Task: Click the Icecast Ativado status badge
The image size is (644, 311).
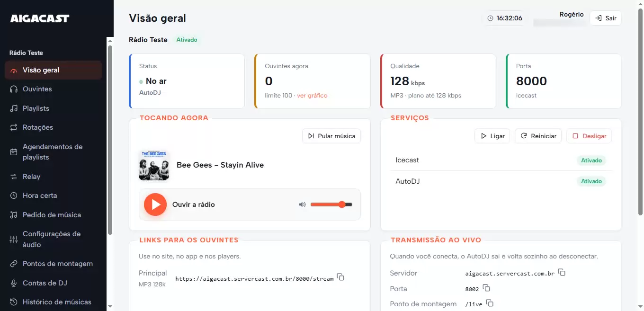Action: click(591, 160)
